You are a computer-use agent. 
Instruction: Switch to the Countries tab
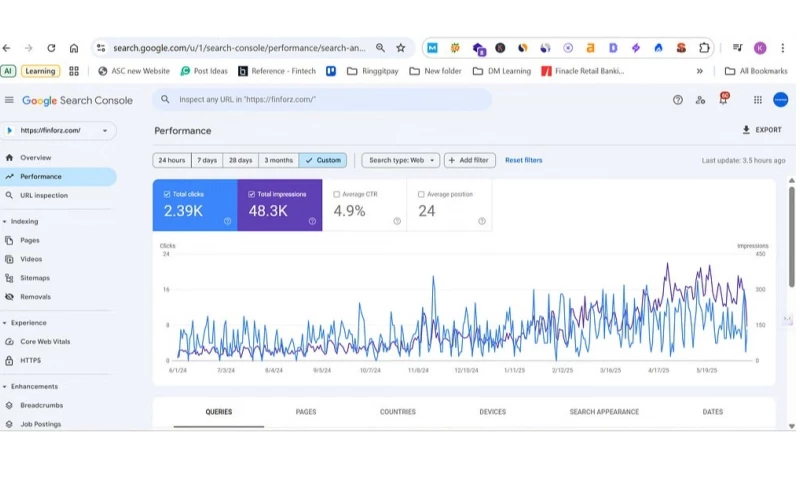pos(398,412)
